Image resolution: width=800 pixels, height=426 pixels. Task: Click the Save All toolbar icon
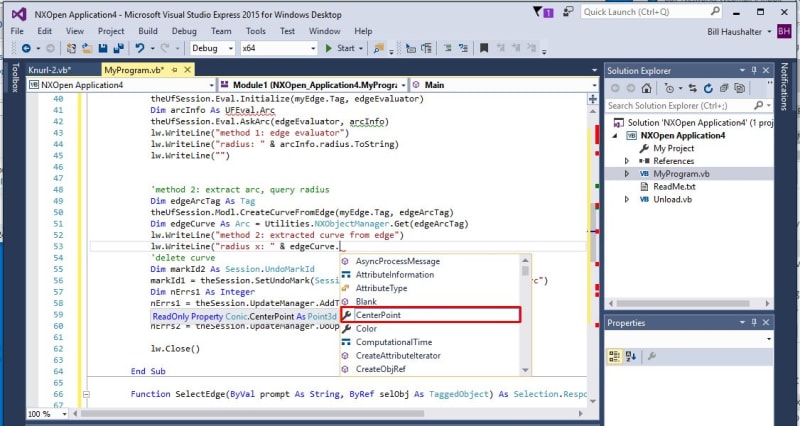(x=118, y=48)
